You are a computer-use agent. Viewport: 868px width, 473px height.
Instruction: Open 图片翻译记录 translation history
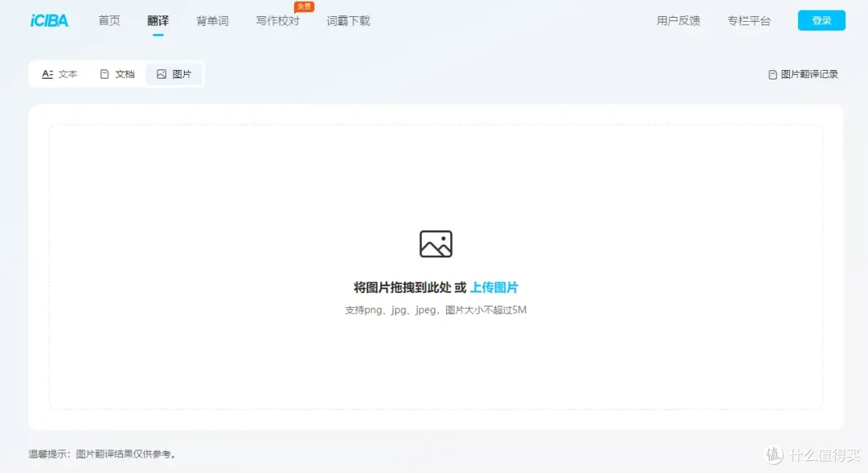(x=803, y=74)
